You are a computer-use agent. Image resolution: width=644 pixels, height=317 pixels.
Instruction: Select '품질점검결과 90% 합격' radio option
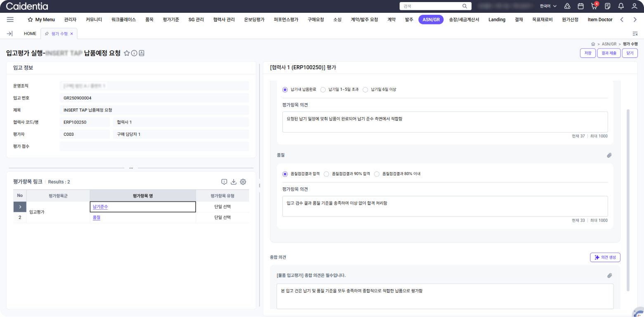tap(327, 174)
